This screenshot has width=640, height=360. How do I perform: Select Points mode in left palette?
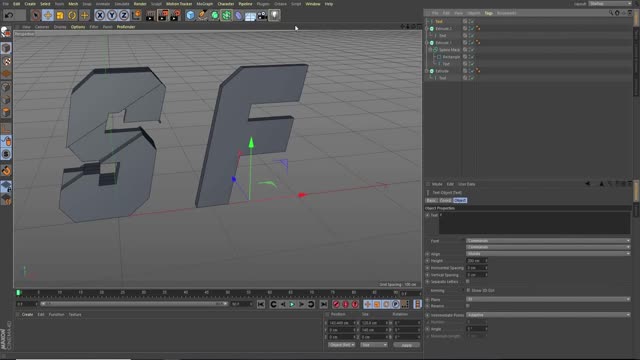(6, 87)
